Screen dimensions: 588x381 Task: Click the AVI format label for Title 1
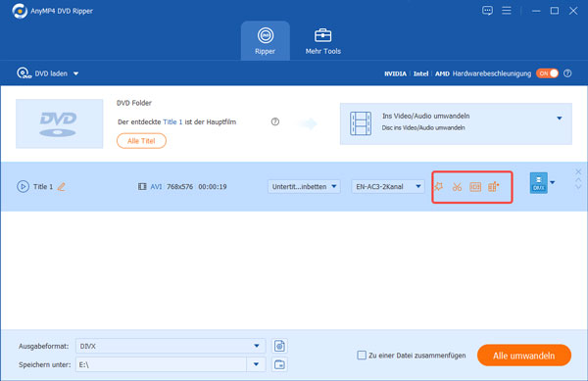click(156, 186)
